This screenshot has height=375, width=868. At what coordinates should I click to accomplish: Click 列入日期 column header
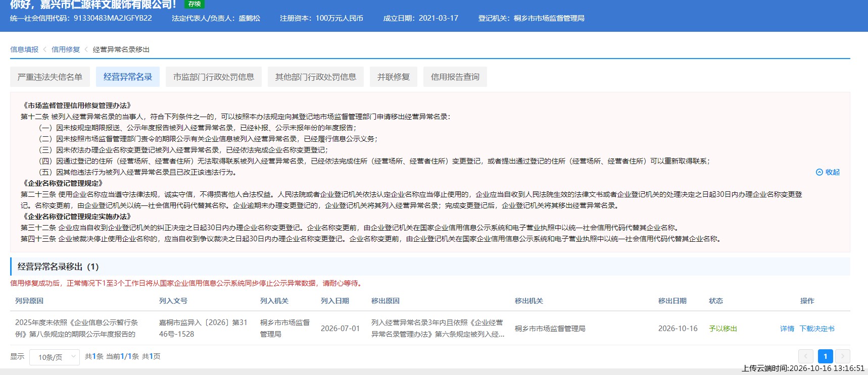click(x=335, y=301)
